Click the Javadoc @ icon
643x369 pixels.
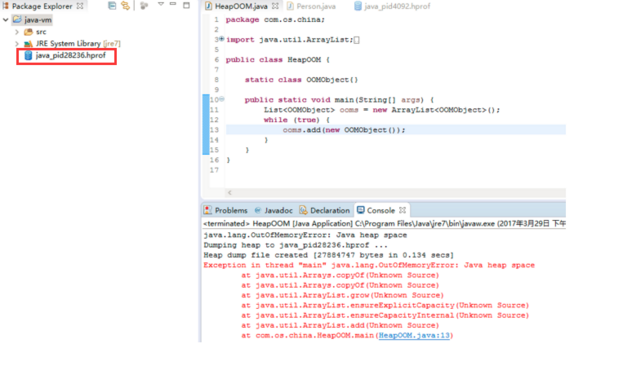258,210
